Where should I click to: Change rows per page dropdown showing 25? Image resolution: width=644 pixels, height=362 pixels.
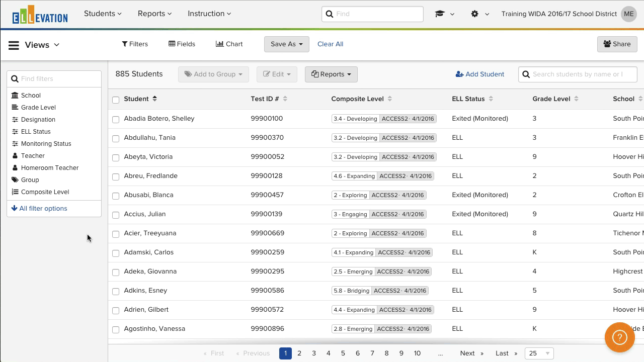coord(539,353)
